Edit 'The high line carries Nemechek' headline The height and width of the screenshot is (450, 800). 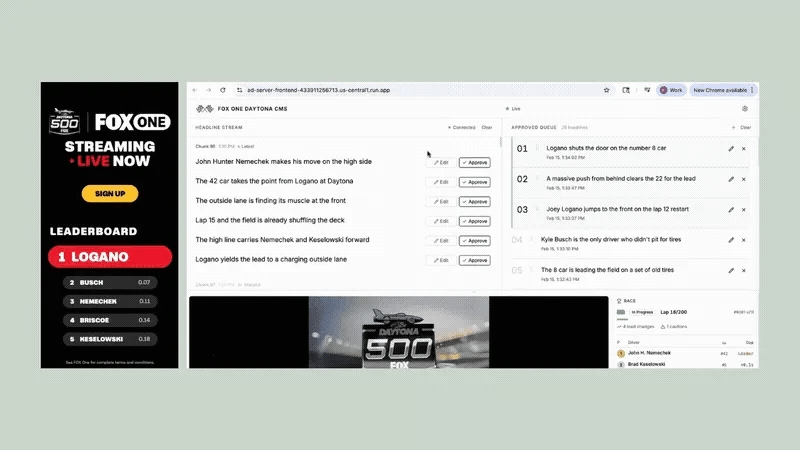(441, 241)
